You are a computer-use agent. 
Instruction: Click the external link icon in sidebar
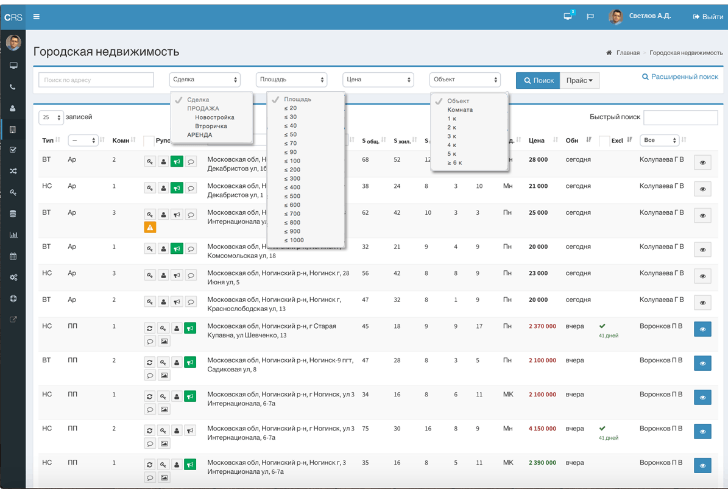pyautogui.click(x=13, y=319)
